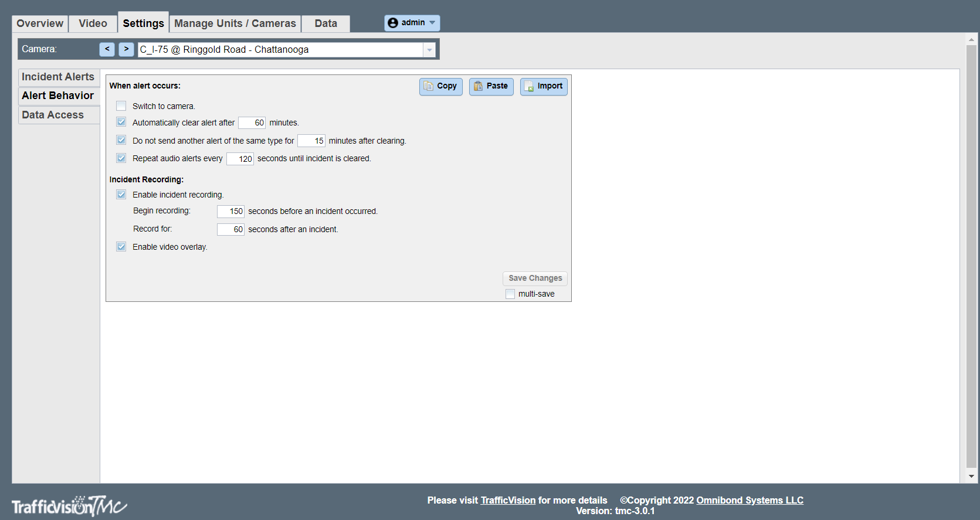Open the camera selection dropdown arrow

[429, 50]
